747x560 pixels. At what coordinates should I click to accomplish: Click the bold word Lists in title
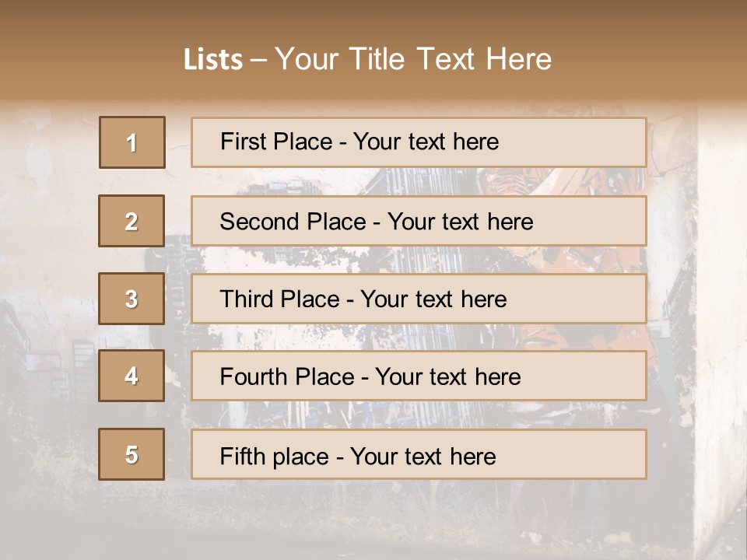[x=213, y=60]
